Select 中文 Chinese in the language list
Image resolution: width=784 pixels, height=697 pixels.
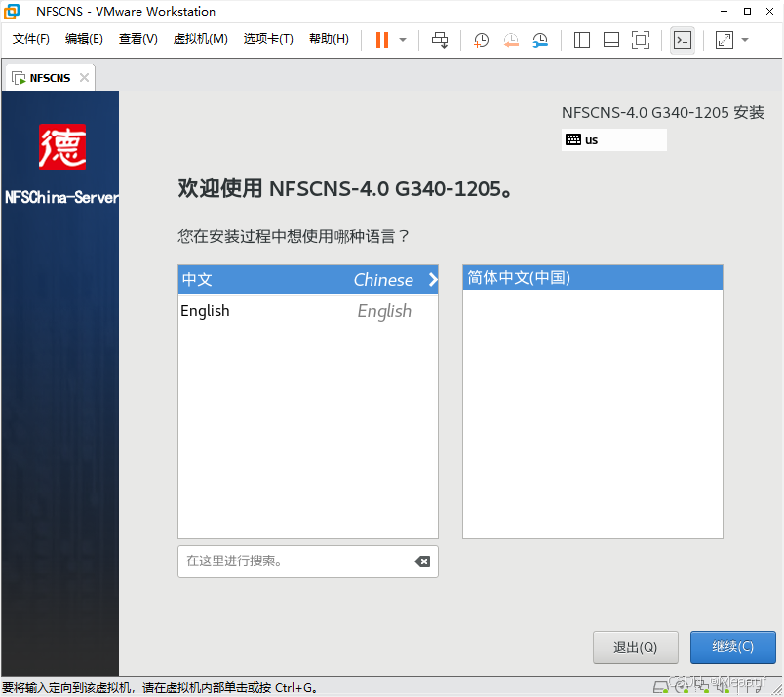click(308, 280)
